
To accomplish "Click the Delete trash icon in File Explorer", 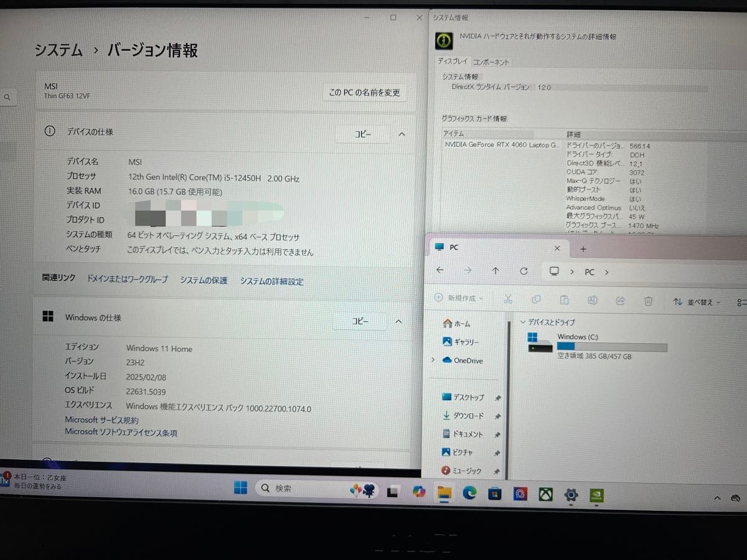I will (x=648, y=301).
